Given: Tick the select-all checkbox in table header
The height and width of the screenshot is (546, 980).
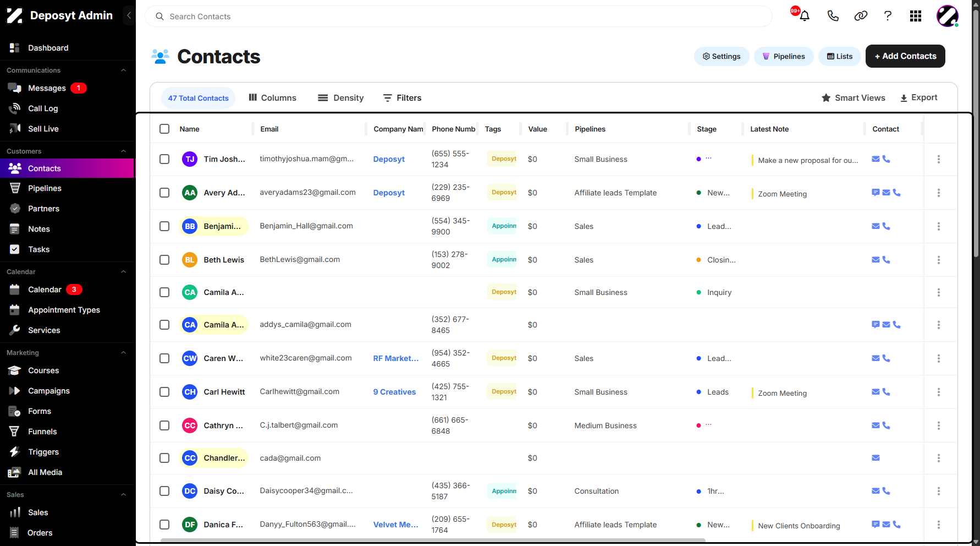Looking at the screenshot, I should coord(164,129).
